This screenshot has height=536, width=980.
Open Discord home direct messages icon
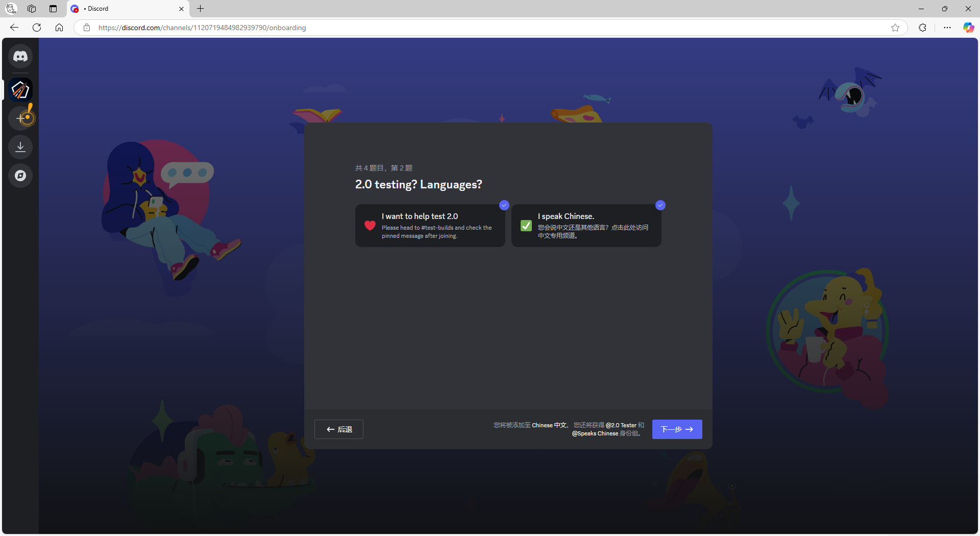pos(20,56)
